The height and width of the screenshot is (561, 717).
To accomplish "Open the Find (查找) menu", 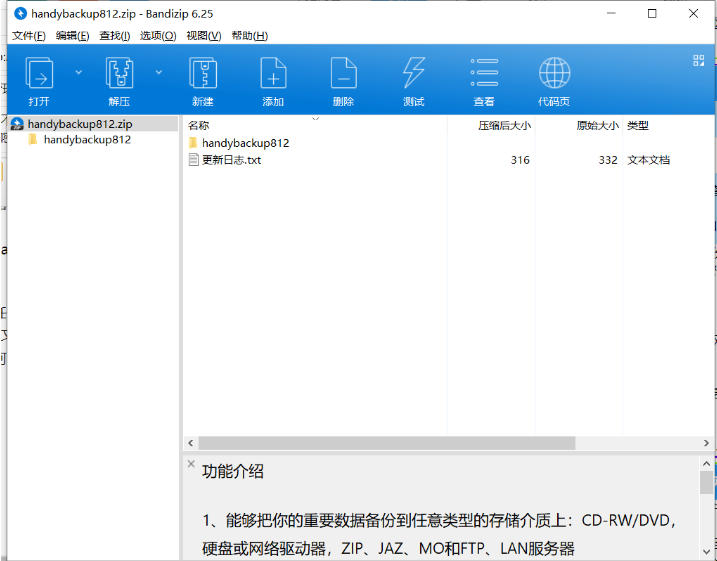I will click(x=114, y=36).
